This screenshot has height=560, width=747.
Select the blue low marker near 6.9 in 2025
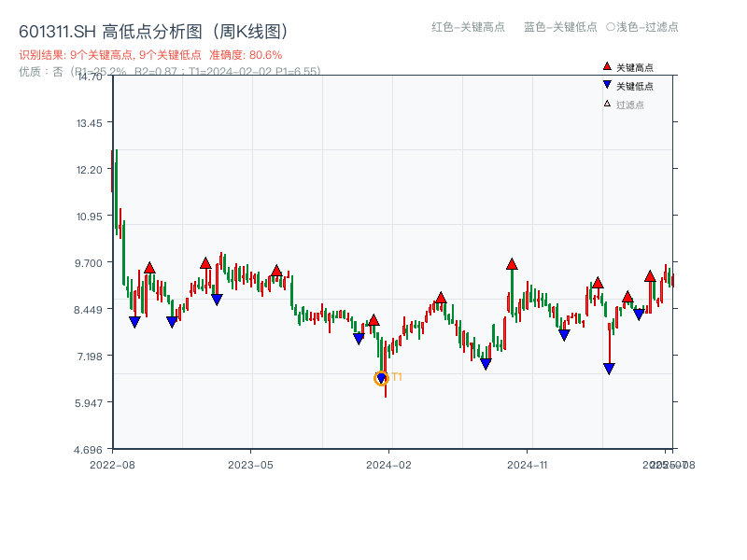609,369
